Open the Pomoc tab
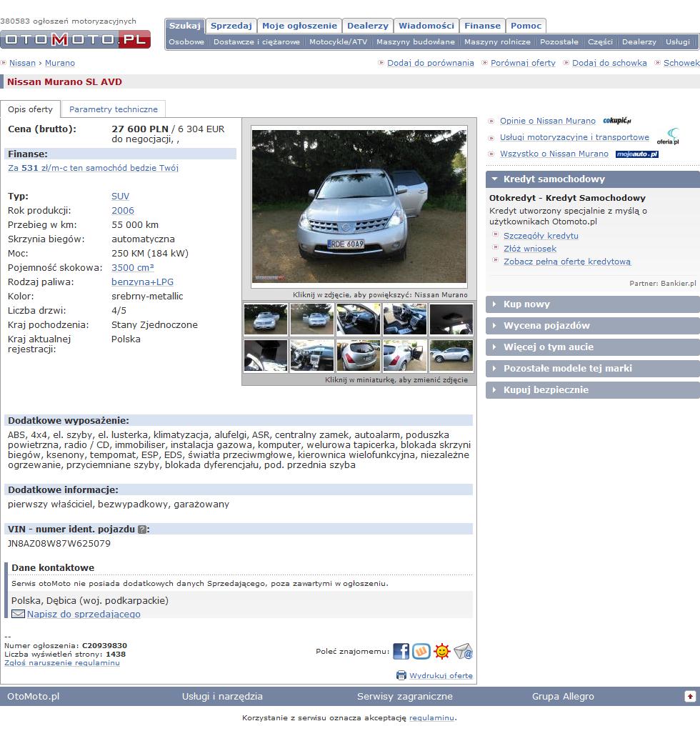700x736 pixels. pos(526,26)
